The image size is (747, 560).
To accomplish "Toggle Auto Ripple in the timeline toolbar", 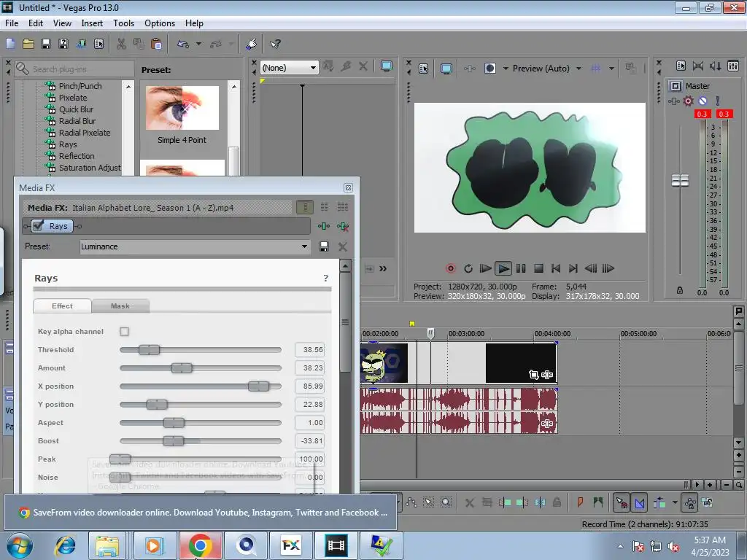I will tap(659, 502).
